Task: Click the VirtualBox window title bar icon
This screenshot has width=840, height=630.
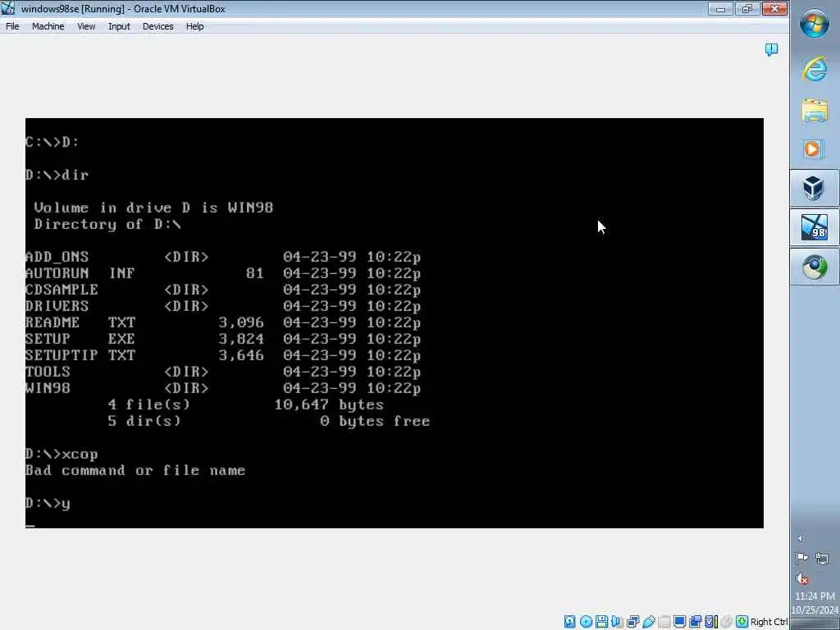Action: pos(8,8)
